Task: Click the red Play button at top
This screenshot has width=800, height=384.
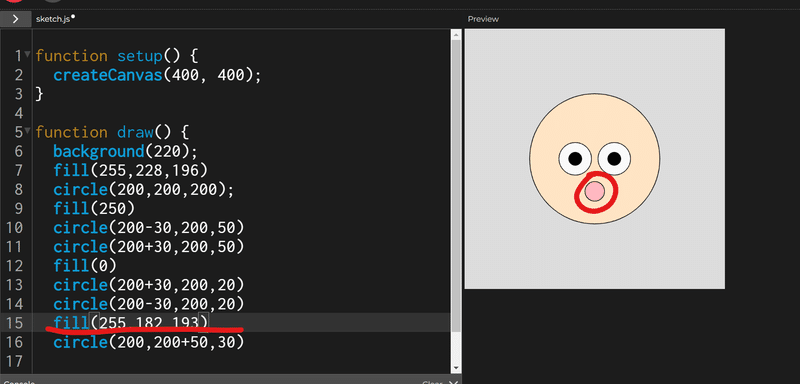Action: tap(14, 1)
